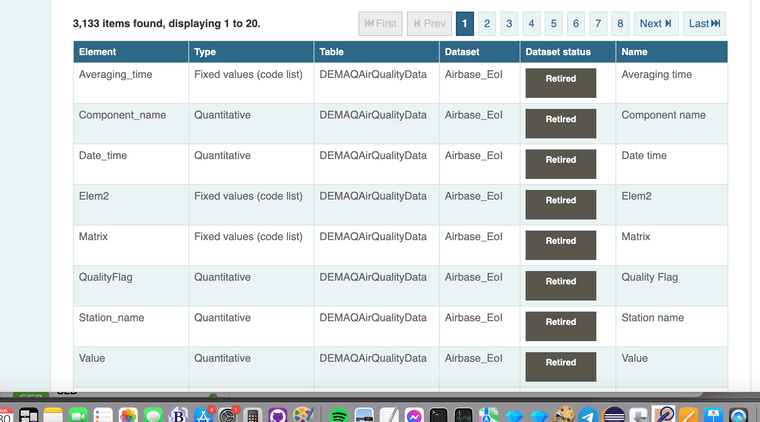Open Messenger from the dock
Screen dimensions: 760x422
click(x=412, y=415)
